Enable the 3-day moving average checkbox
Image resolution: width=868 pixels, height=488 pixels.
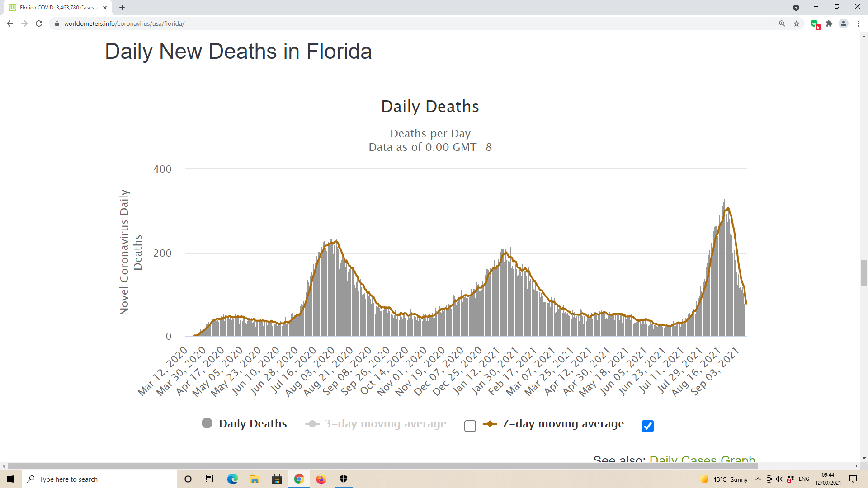(470, 426)
